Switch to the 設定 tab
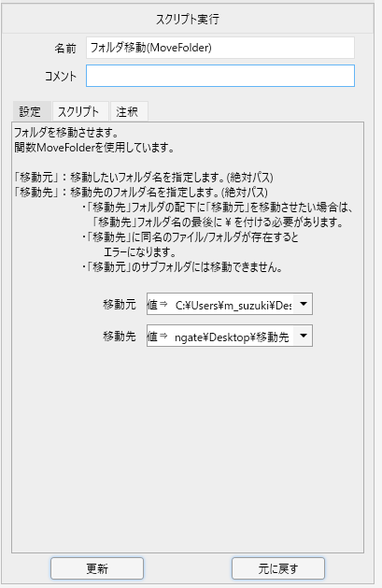This screenshot has height=588, width=382. pos(32,111)
